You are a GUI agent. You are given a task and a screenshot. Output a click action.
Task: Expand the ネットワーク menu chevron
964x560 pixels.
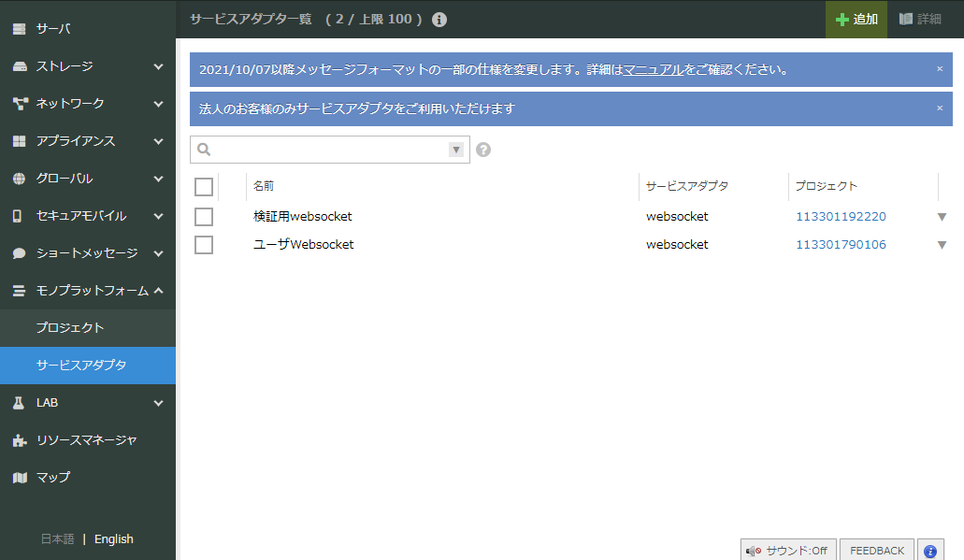159,104
